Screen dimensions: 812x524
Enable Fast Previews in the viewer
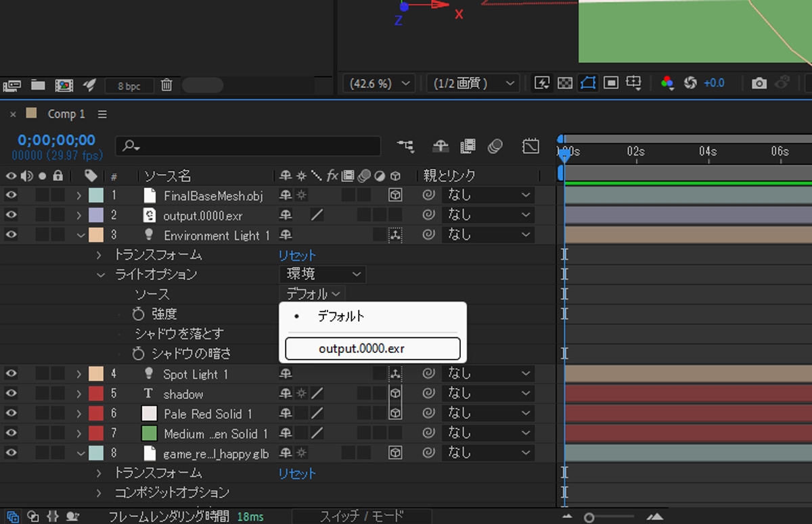(x=543, y=82)
